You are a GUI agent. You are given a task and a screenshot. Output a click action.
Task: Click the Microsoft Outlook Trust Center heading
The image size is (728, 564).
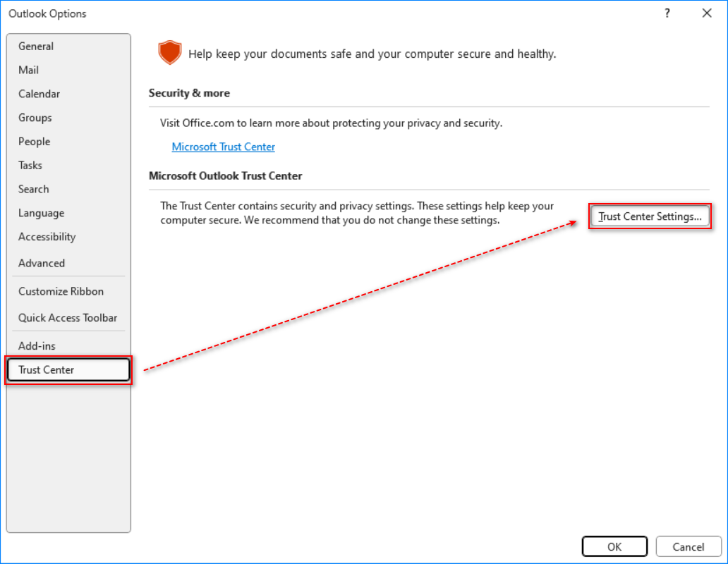[x=225, y=176]
